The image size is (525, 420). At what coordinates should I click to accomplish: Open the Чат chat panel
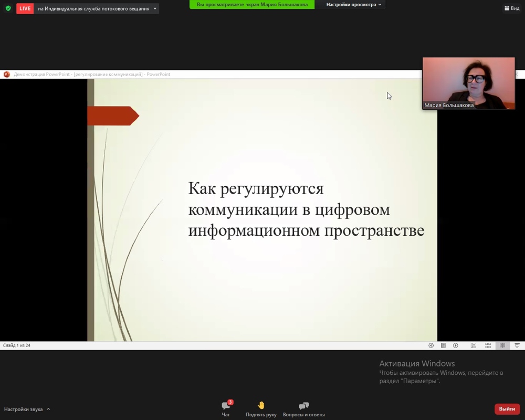[x=226, y=409]
